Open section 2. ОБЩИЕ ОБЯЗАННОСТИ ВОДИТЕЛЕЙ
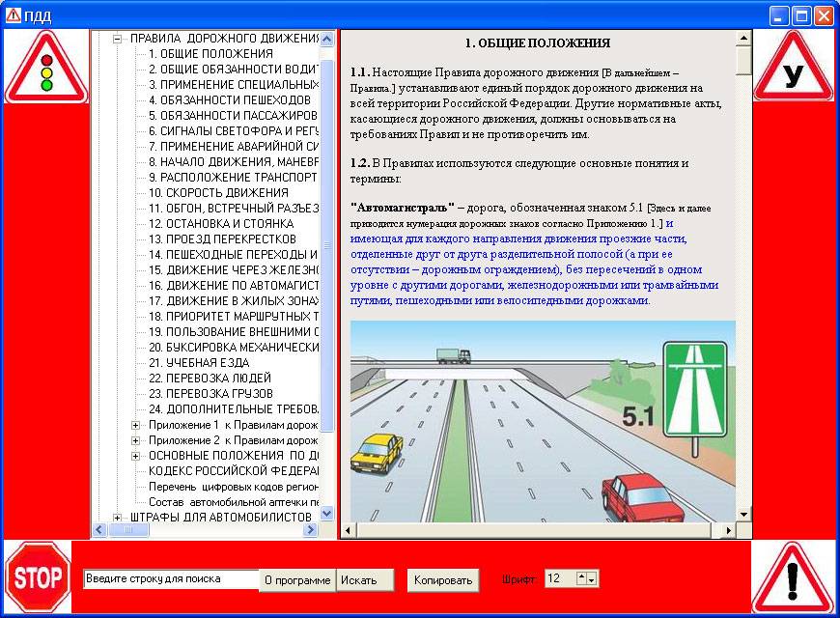 [x=233, y=70]
